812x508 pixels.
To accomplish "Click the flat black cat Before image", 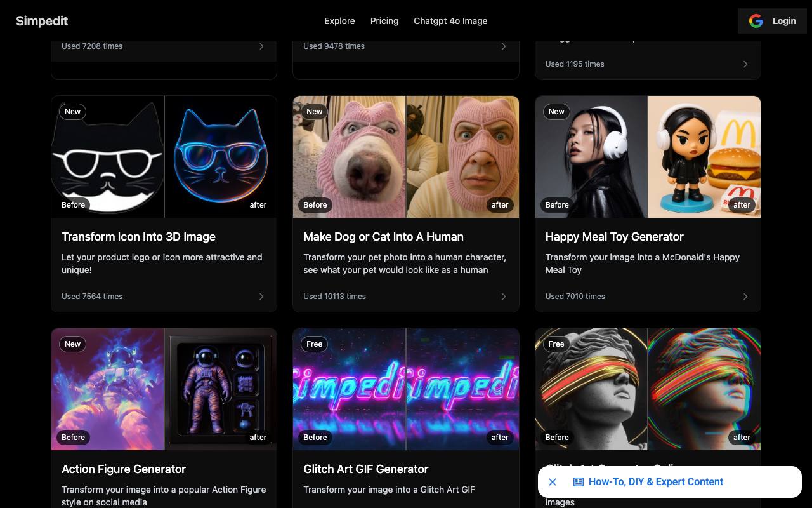I will click(x=107, y=157).
